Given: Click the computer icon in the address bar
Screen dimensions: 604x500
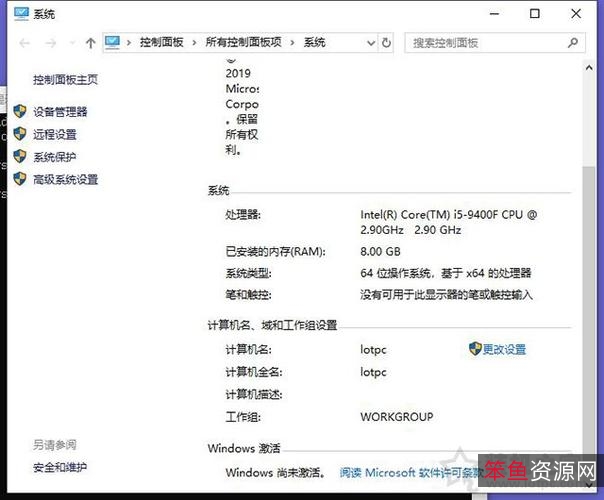Looking at the screenshot, I should pyautogui.click(x=112, y=42).
